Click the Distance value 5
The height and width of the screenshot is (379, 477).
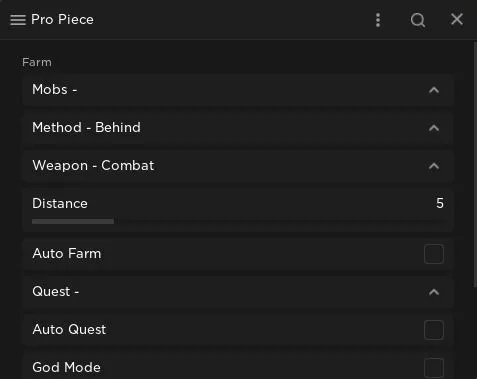tap(440, 203)
